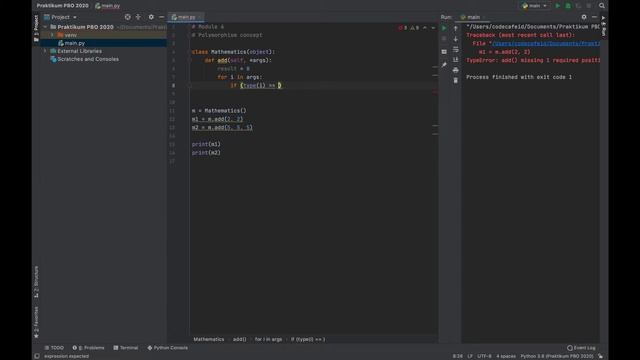
Task: Go to previous highlighted error arrow
Action: pos(424,28)
